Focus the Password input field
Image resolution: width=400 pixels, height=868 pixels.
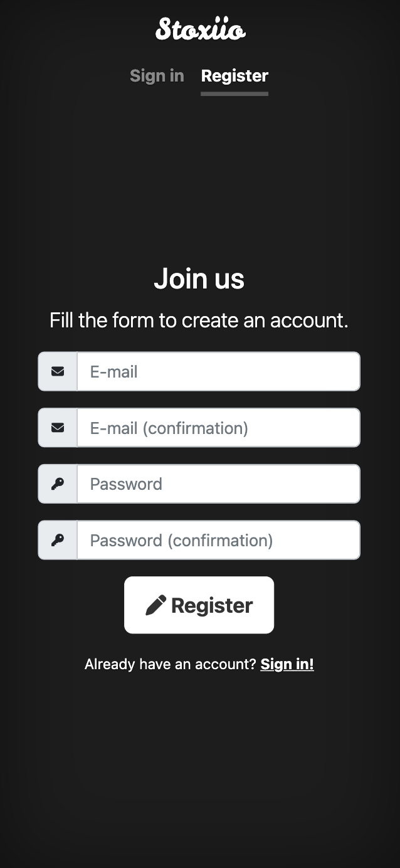[x=218, y=484]
